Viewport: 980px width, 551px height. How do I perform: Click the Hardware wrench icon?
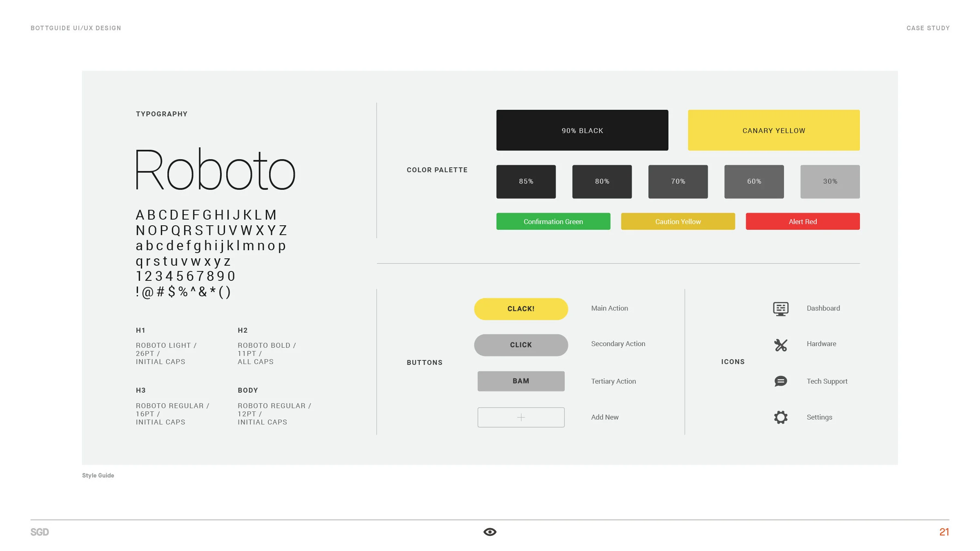tap(780, 345)
